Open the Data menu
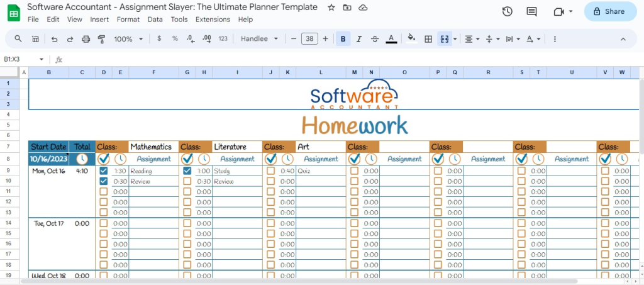This screenshot has width=644, height=285. pyautogui.click(x=155, y=20)
